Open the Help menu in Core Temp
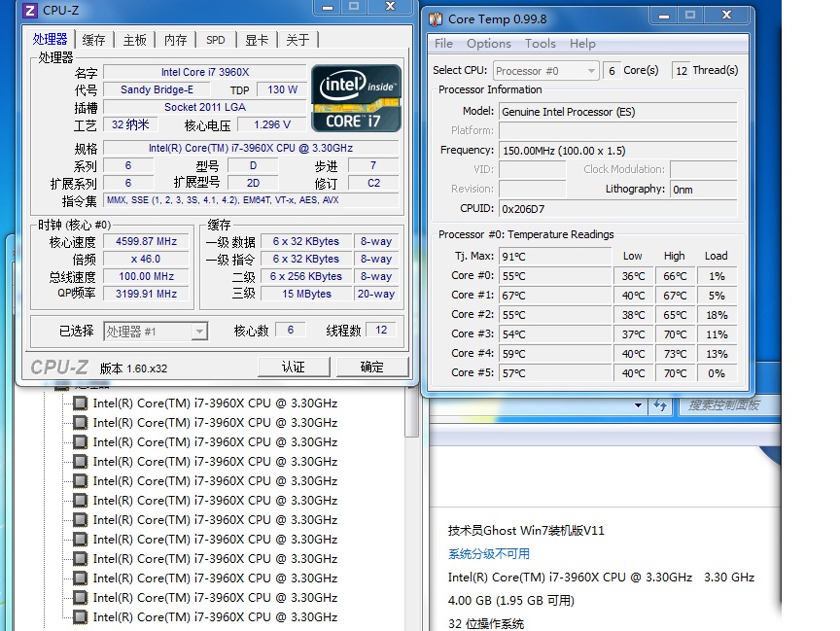840x631 pixels. click(x=582, y=44)
